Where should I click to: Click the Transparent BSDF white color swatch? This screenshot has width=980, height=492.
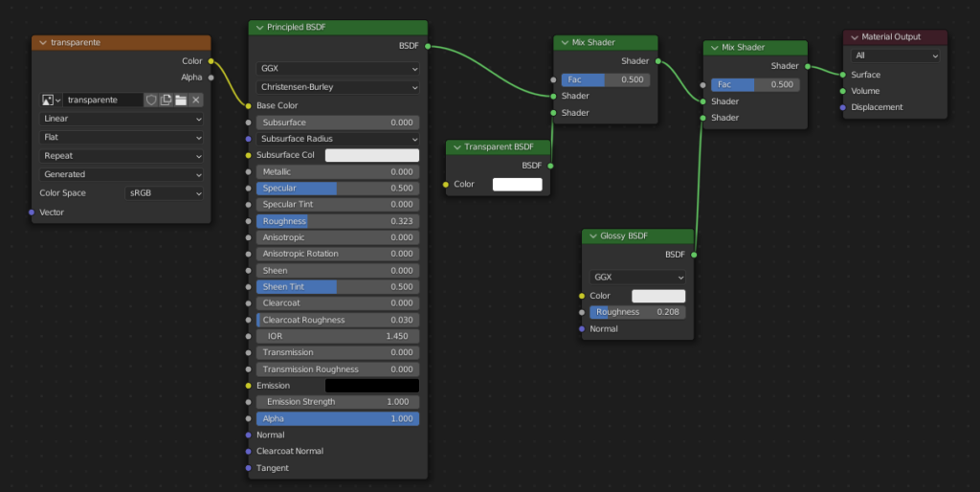click(517, 185)
